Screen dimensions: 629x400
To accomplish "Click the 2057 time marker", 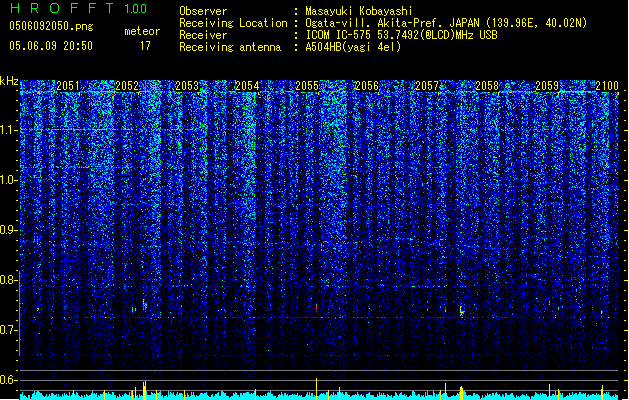I will point(427,86).
